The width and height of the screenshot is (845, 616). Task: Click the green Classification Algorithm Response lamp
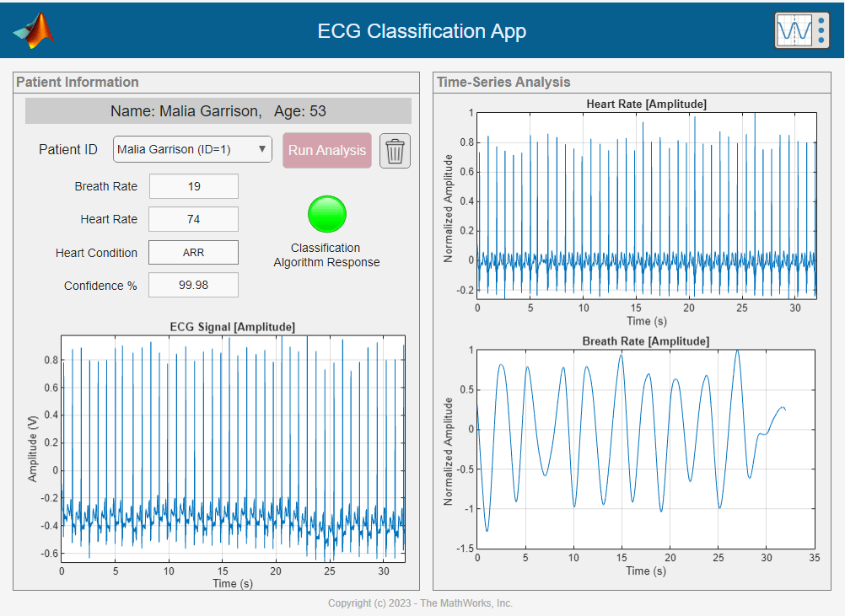click(x=326, y=214)
